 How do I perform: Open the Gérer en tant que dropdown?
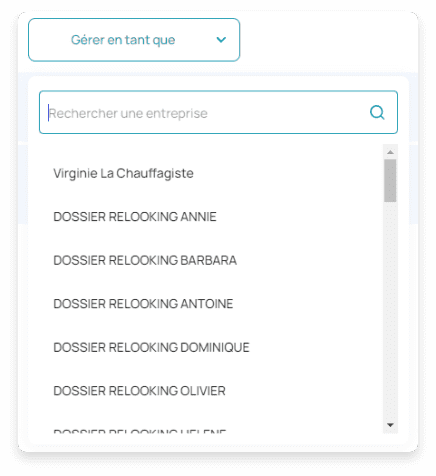(134, 40)
